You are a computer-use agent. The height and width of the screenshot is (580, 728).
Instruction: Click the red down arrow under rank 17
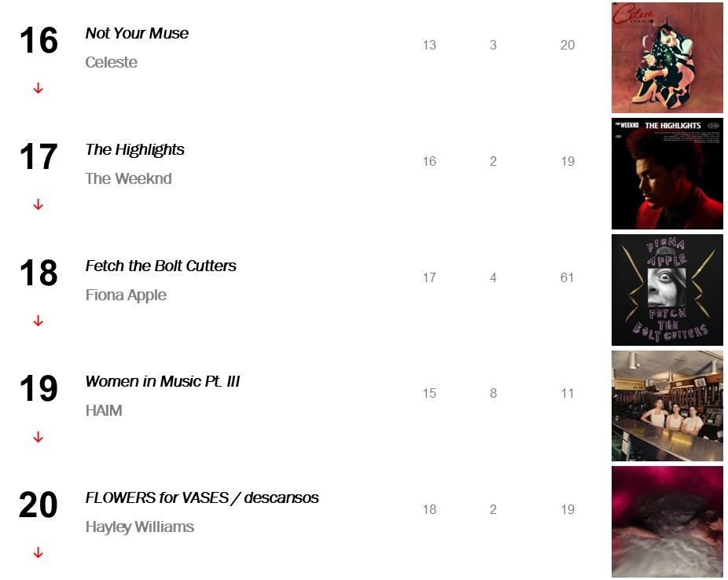[x=38, y=204]
